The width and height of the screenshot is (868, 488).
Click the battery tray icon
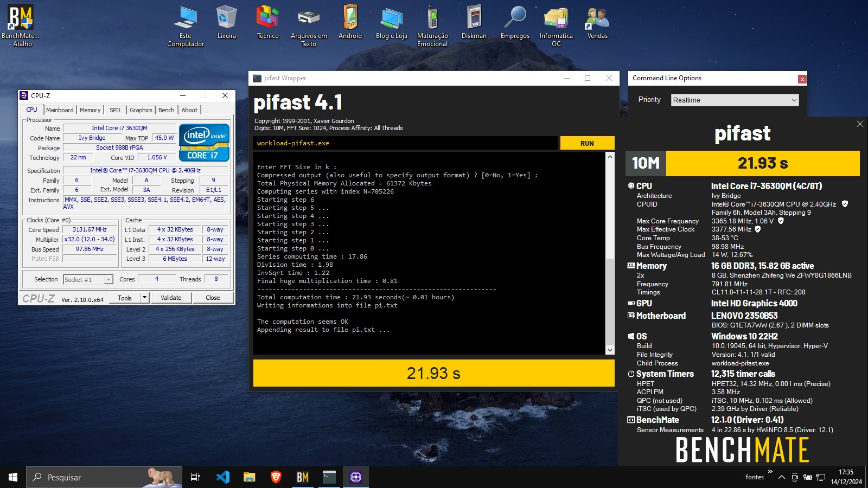(x=808, y=477)
